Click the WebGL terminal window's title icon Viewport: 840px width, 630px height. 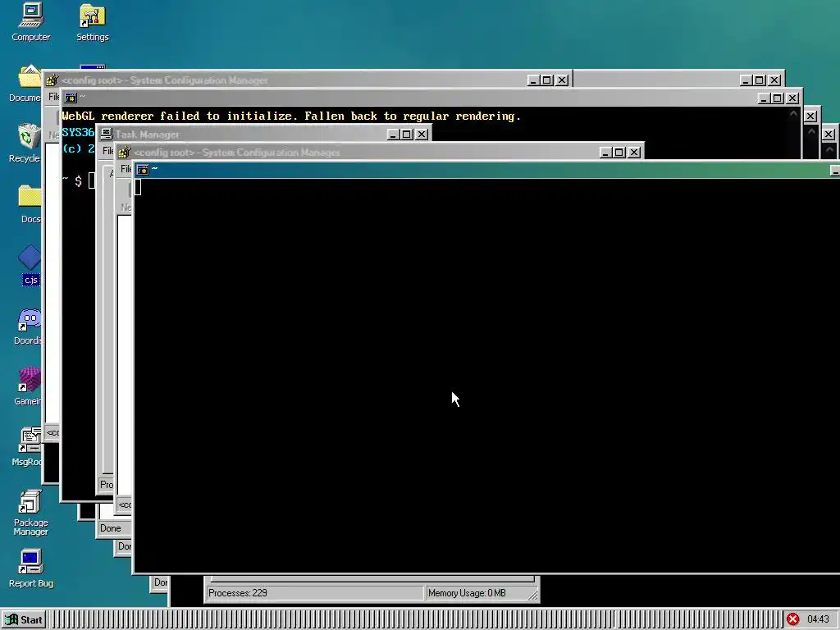coord(71,97)
